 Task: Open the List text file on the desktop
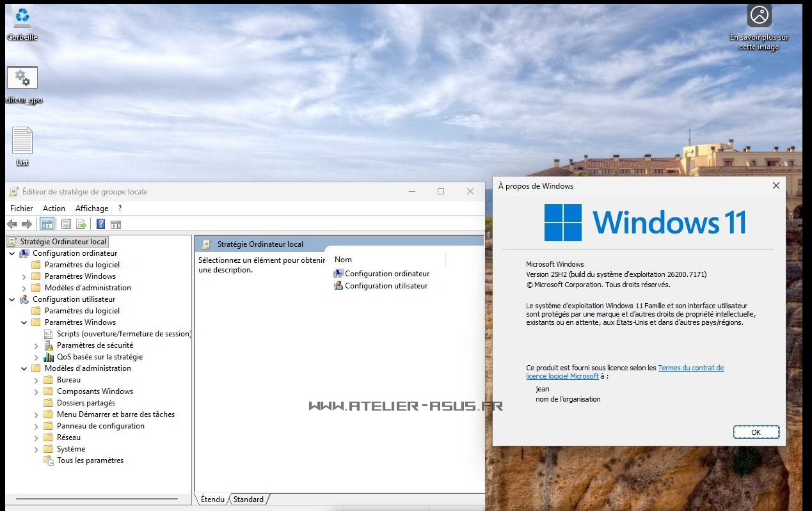click(22, 142)
